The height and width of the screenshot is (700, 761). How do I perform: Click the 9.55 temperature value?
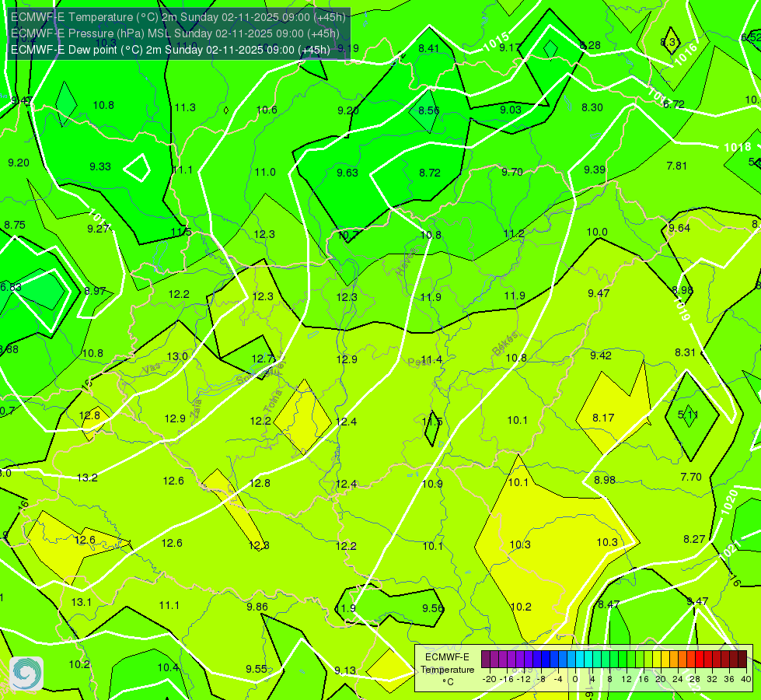(257, 669)
